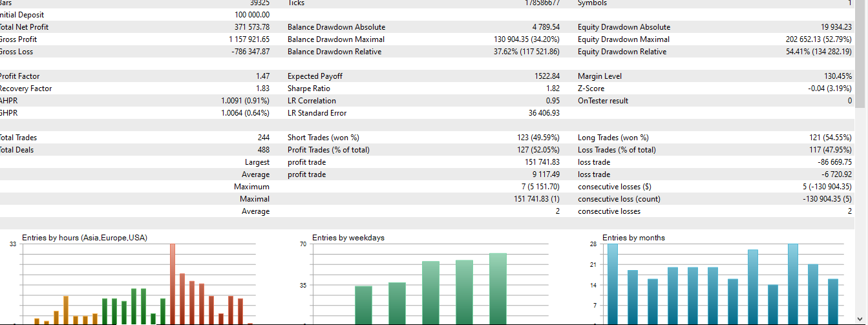Click the LR Correlation label
The height and width of the screenshot is (325, 868).
(x=312, y=101)
